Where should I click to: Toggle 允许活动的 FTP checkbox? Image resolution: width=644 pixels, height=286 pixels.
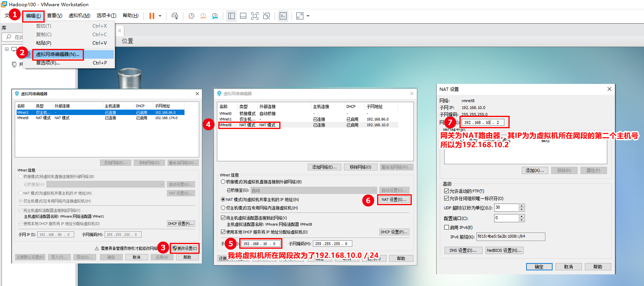click(x=446, y=191)
